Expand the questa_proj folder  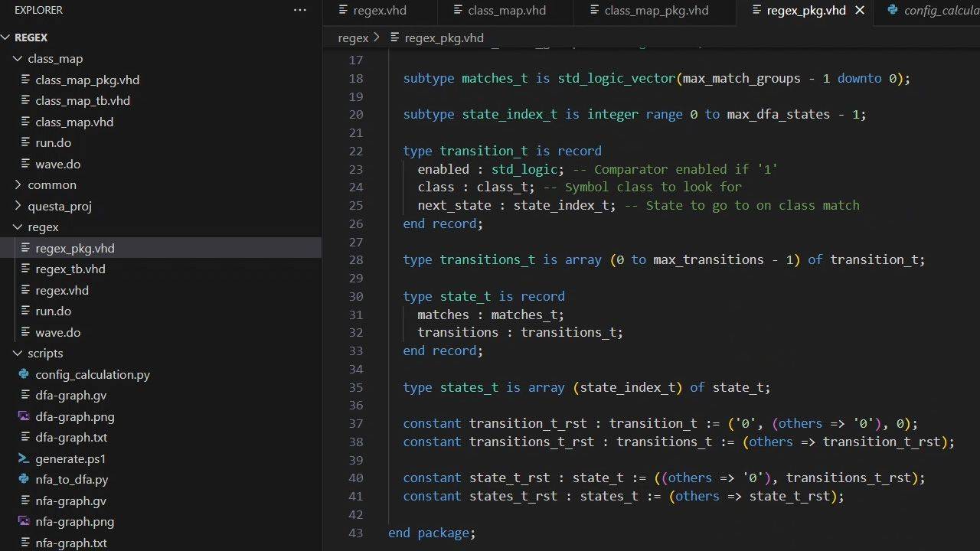[18, 206]
